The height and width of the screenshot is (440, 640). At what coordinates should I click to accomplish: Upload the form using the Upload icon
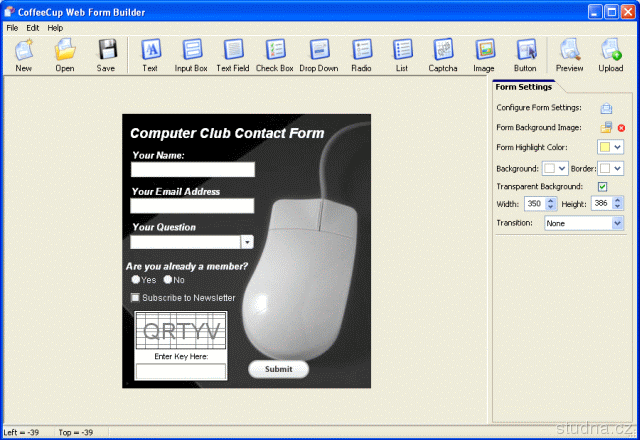pyautogui.click(x=611, y=54)
